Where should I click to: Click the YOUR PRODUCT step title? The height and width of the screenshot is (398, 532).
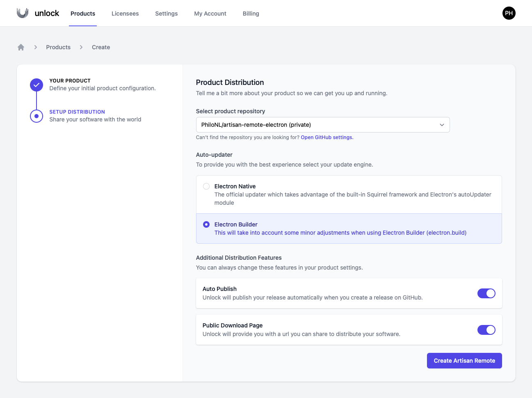coord(70,81)
